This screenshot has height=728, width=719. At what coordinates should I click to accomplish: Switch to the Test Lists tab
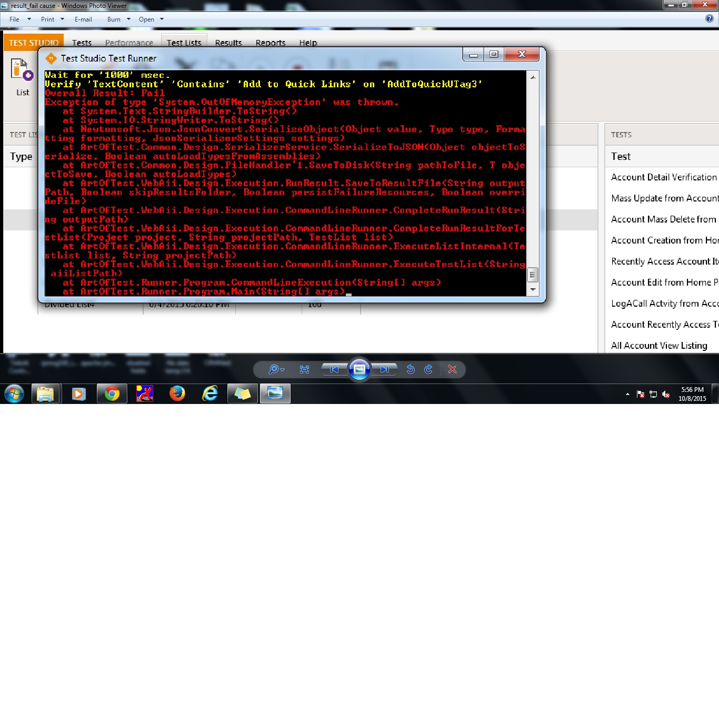tap(184, 43)
